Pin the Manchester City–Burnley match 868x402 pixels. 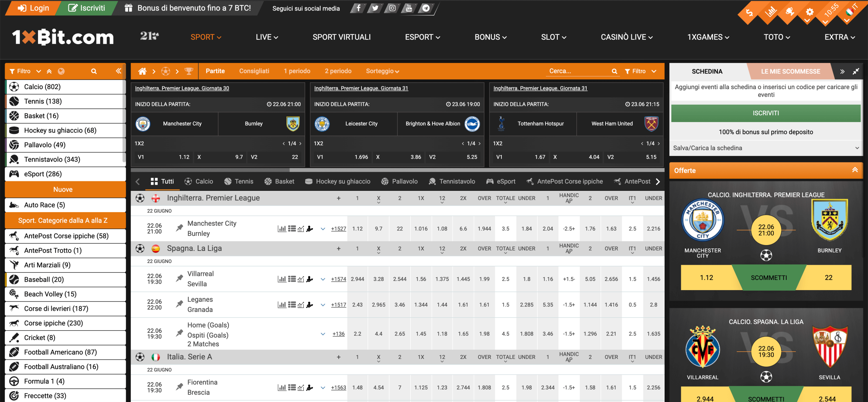tap(179, 228)
